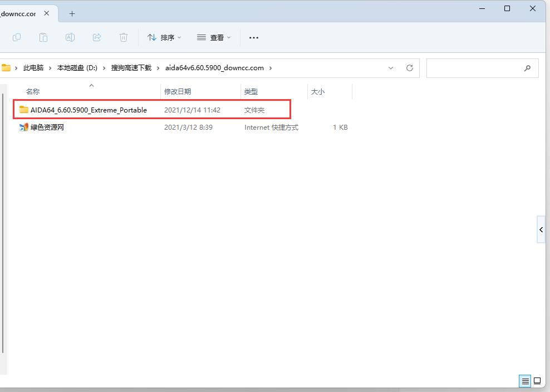Click the delete trash icon
The width and height of the screenshot is (550, 392).
tap(124, 37)
